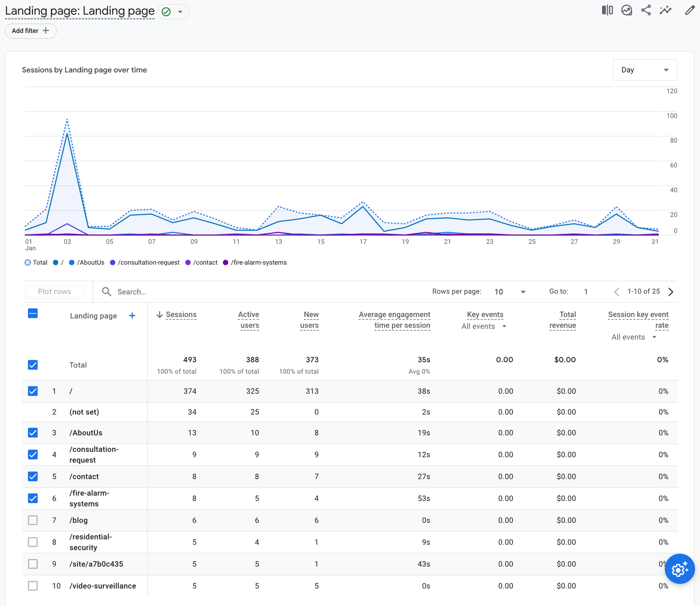Go to the next page of rows

pyautogui.click(x=671, y=292)
